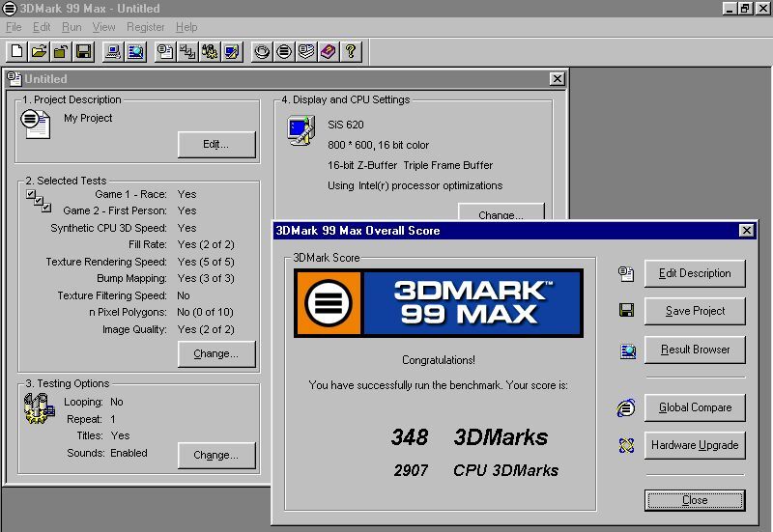Click the yellow question mark toolbar icon
773x532 pixels.
[351, 52]
